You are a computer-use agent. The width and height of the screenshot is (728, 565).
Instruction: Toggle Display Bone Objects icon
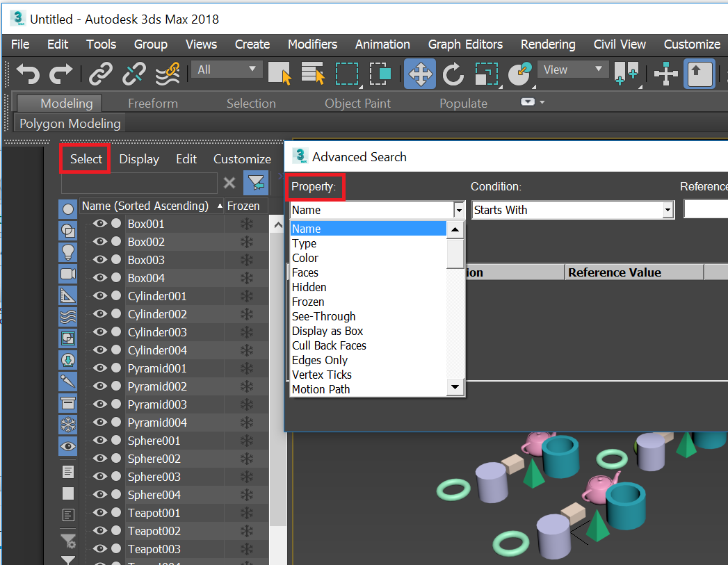(67, 382)
